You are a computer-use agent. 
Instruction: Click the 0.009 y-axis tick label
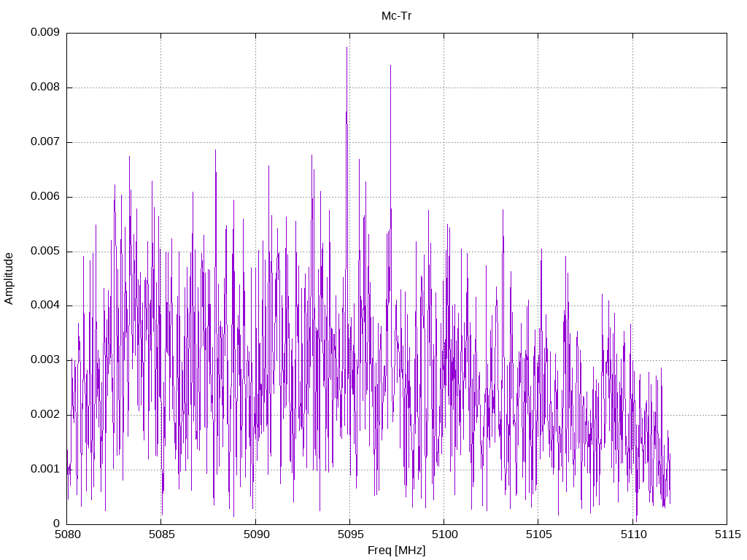click(44, 32)
